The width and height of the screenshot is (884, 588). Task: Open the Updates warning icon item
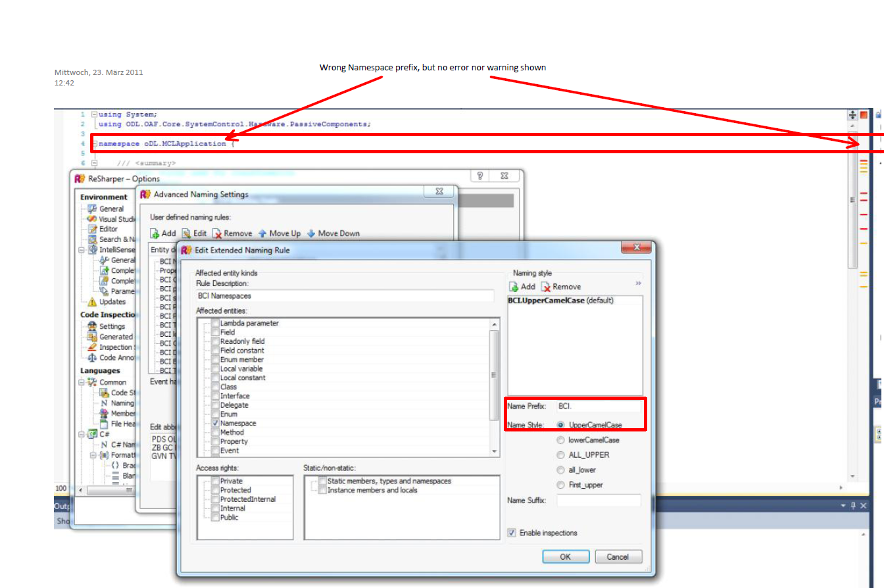pyautogui.click(x=92, y=302)
